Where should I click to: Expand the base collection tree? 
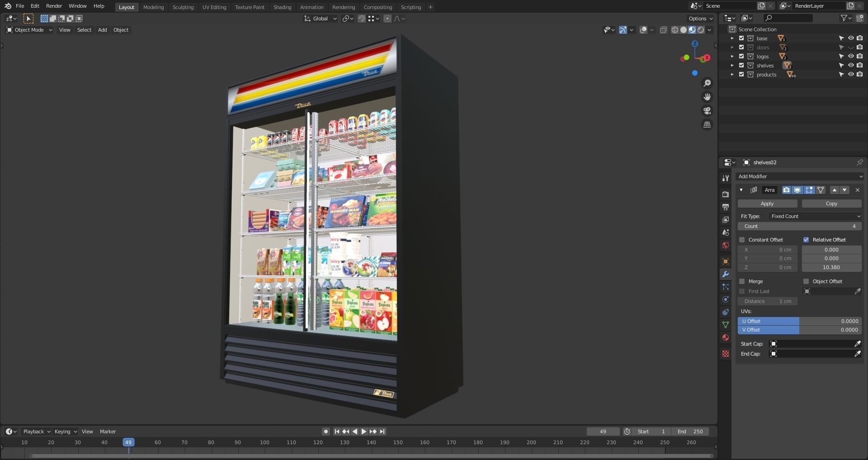click(x=732, y=38)
